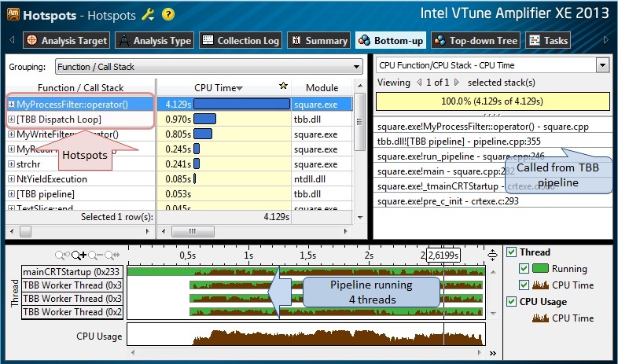Click the timeline scroll up arrow
618x364 pixels.
point(493,272)
